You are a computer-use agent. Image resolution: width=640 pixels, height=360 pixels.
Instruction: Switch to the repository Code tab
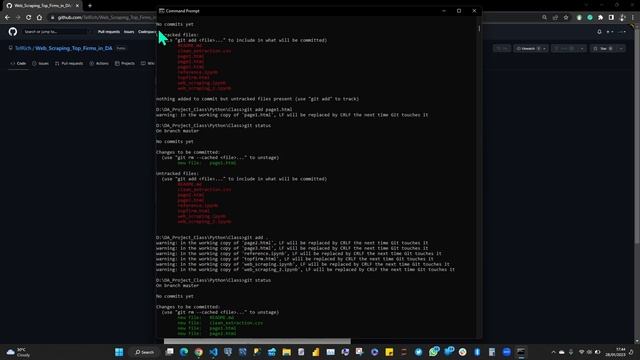point(18,63)
